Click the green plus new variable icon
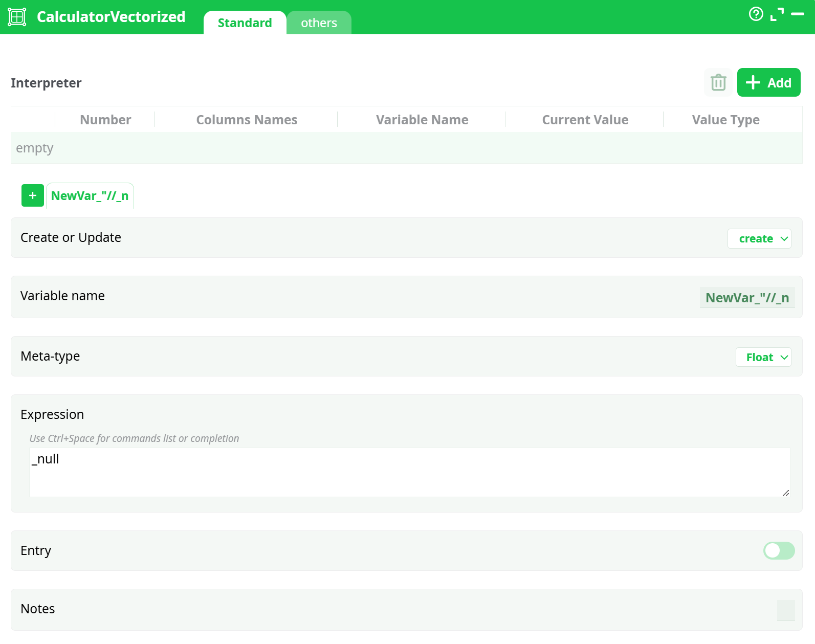Image resolution: width=815 pixels, height=644 pixels. point(33,195)
